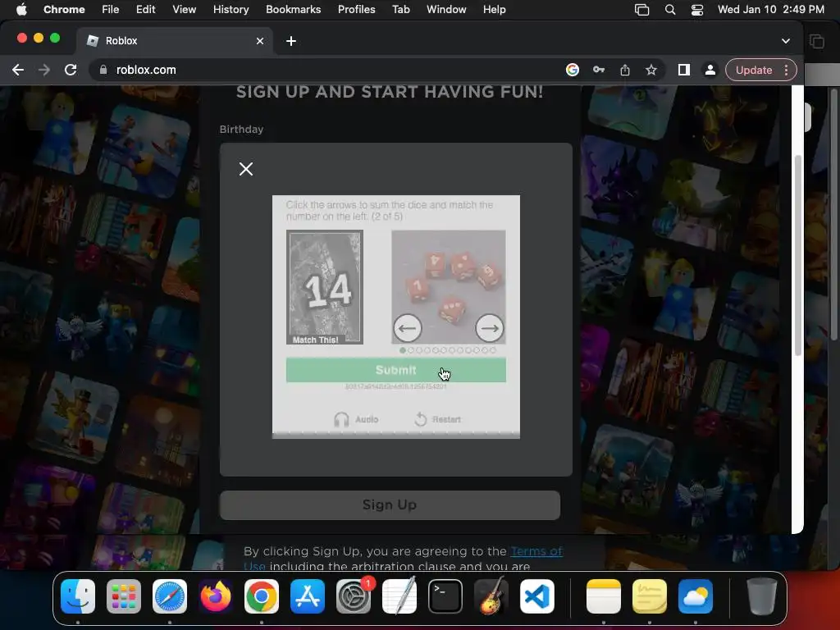Open TextEdit from the dock
The image size is (840, 630).
(x=399, y=596)
